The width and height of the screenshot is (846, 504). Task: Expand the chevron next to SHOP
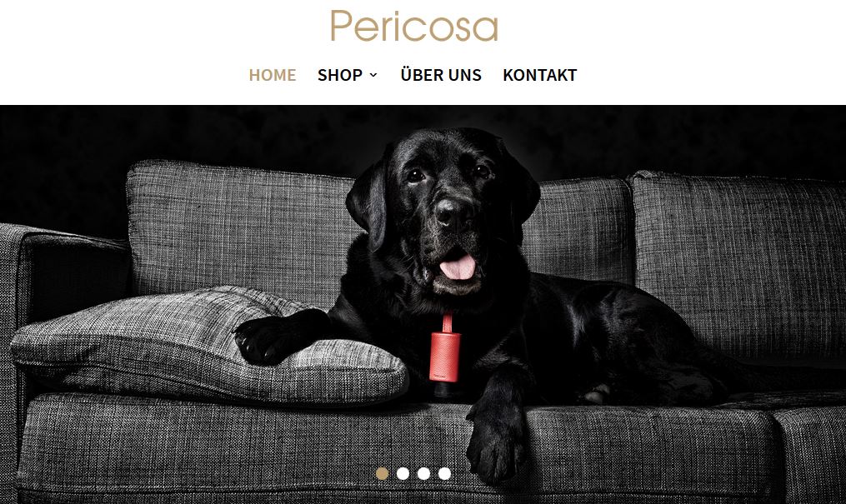pos(373,76)
